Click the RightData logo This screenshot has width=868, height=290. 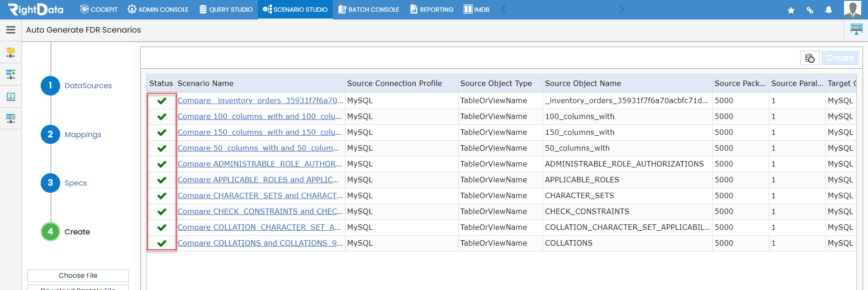[x=36, y=10]
